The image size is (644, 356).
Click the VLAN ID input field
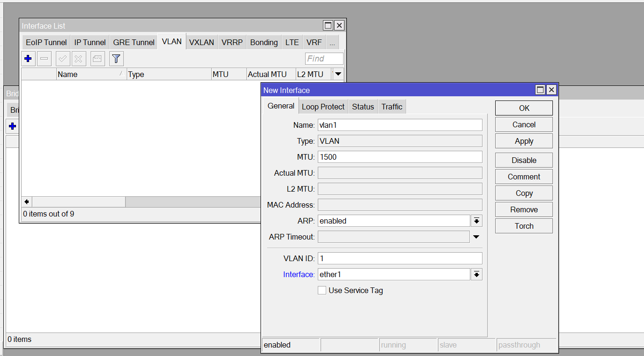[x=400, y=258]
